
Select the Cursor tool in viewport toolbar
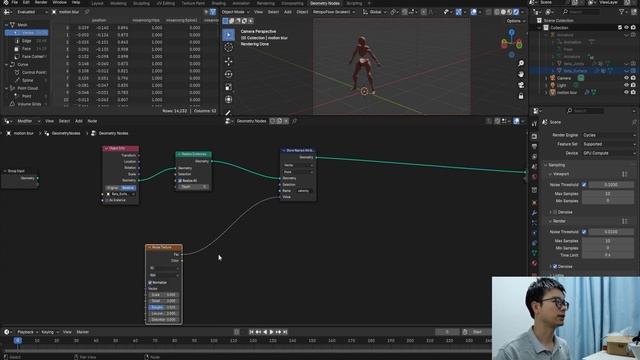point(229,47)
